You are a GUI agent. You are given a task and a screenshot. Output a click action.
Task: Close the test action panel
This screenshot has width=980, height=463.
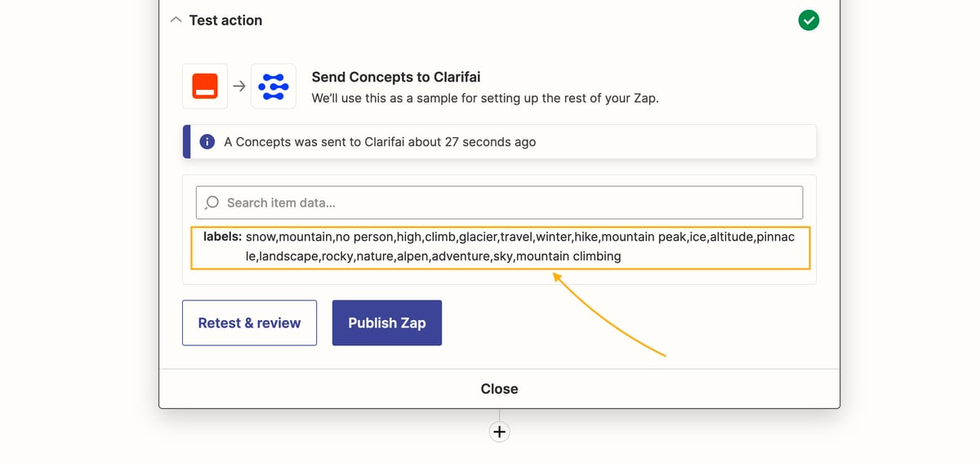point(499,389)
